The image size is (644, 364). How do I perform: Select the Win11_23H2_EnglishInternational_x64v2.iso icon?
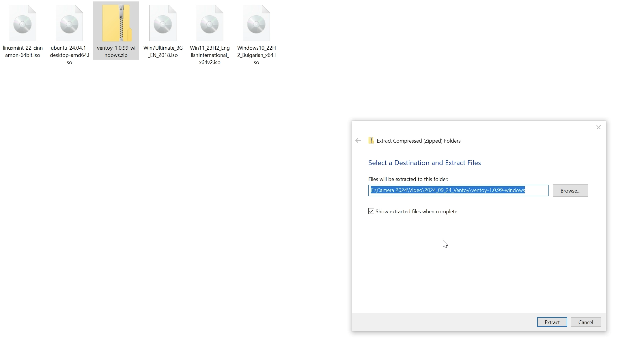tap(210, 23)
